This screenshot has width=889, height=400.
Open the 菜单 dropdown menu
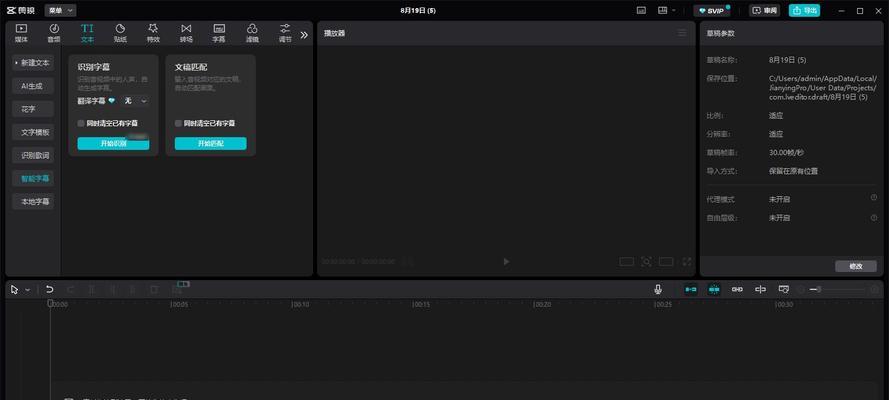[60, 10]
